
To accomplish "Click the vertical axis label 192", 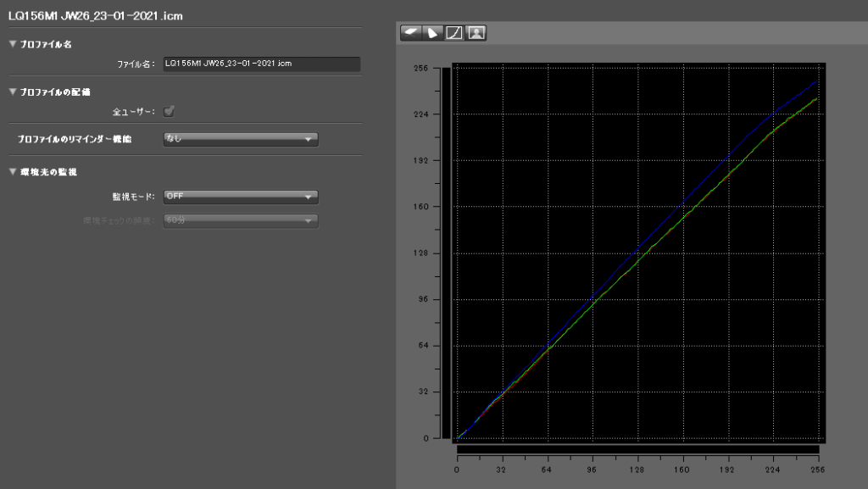I will click(x=420, y=160).
